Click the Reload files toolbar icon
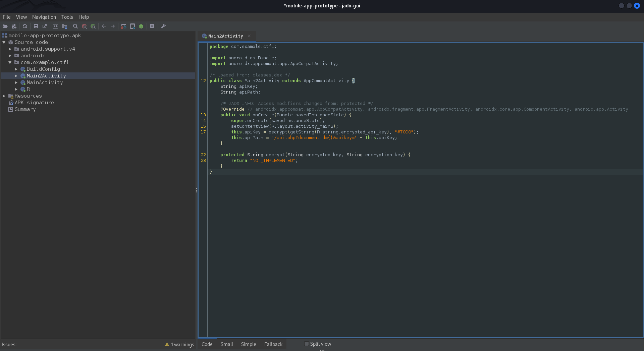Image resolution: width=644 pixels, height=351 pixels. [25, 26]
